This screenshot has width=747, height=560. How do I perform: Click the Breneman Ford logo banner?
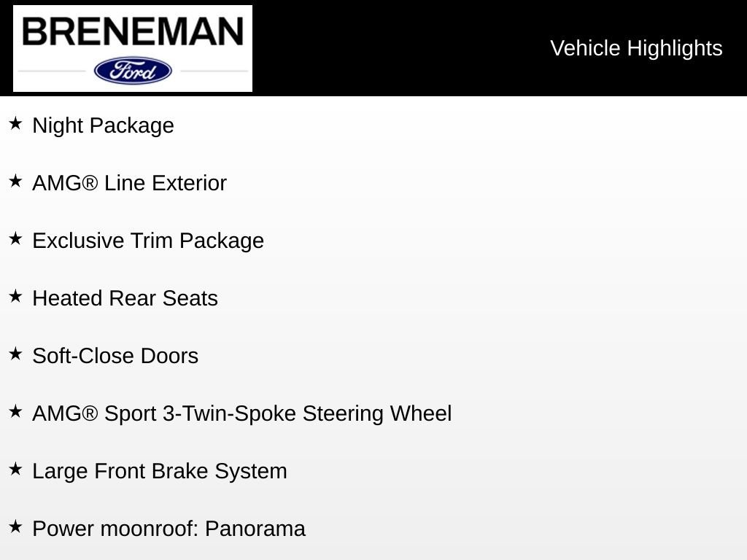pyautogui.click(x=133, y=49)
